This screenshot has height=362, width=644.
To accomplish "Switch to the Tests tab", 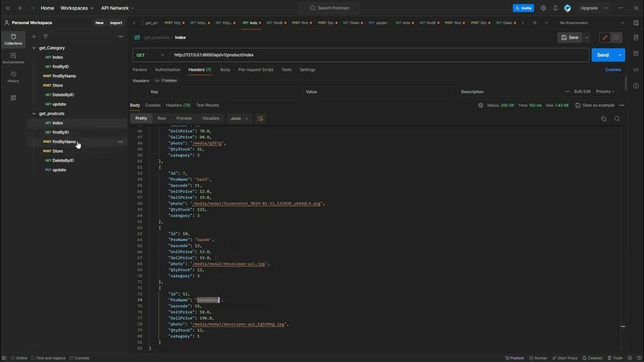I will click(x=286, y=69).
